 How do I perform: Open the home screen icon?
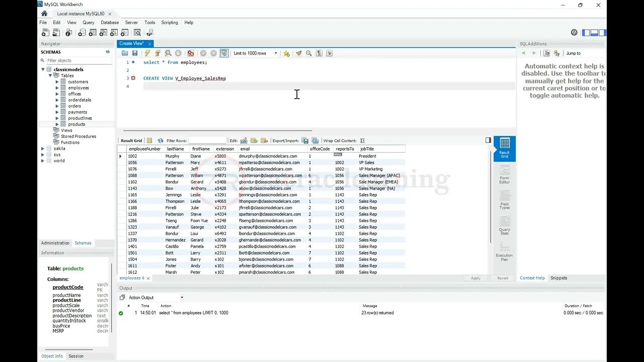coord(44,14)
